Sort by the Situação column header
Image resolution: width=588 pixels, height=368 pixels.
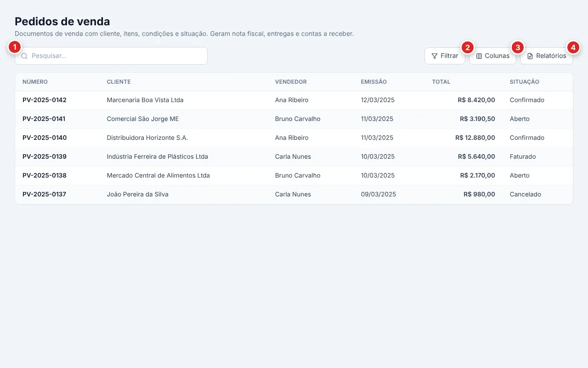point(524,82)
